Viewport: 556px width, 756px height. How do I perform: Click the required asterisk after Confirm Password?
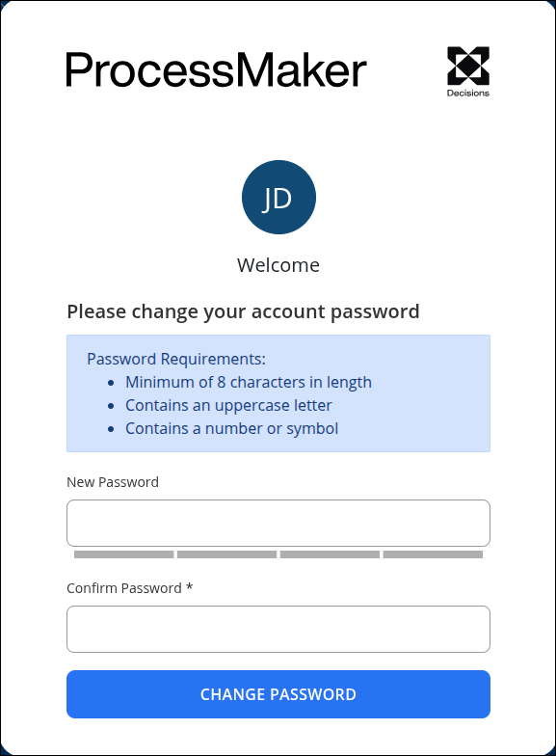189,586
